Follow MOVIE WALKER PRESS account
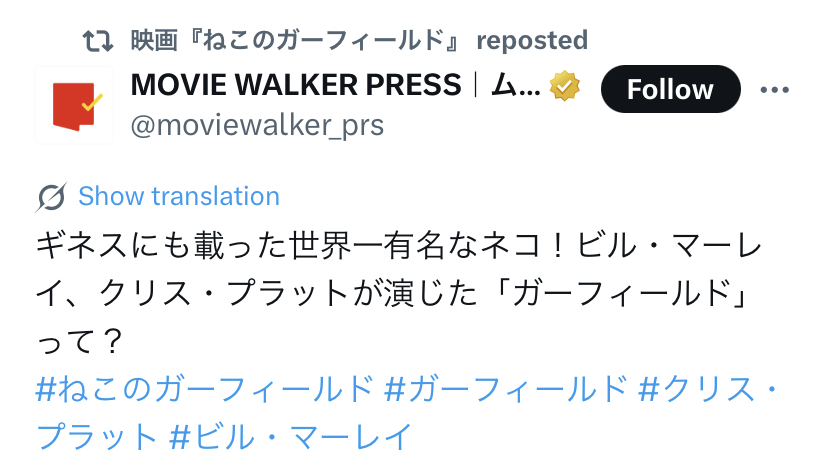The width and height of the screenshot is (828, 456). tap(671, 89)
